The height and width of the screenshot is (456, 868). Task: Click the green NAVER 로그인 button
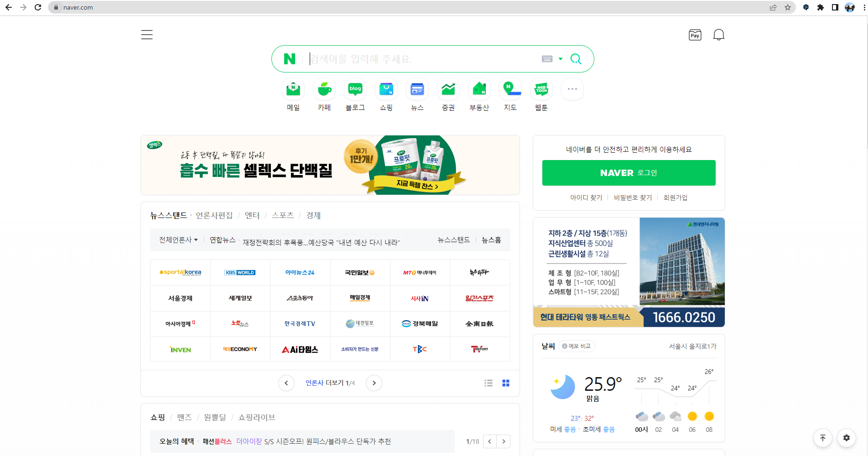point(629,173)
